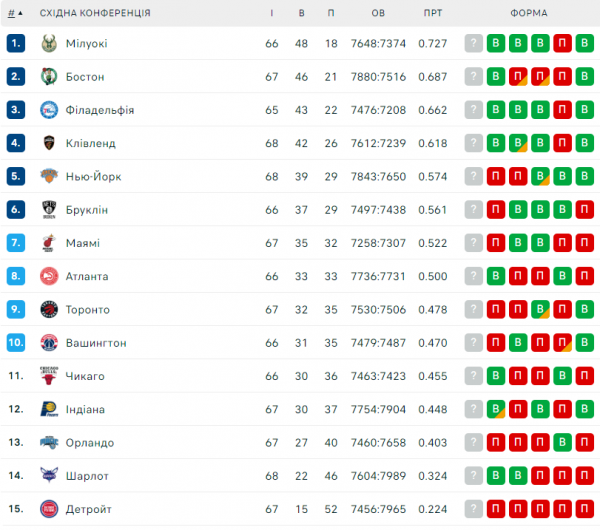Sort by the ПРТ percentage column header
Screen dimensions: 600x530
(433, 13)
